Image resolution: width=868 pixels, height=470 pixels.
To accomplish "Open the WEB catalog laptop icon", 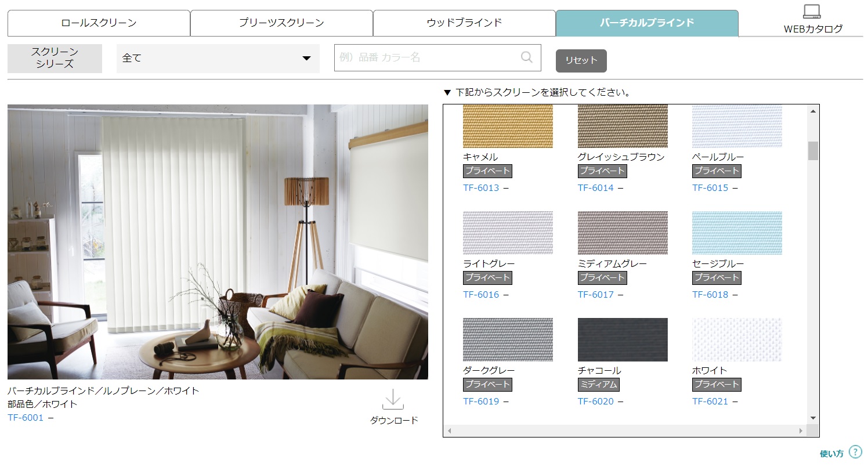I will 812,12.
